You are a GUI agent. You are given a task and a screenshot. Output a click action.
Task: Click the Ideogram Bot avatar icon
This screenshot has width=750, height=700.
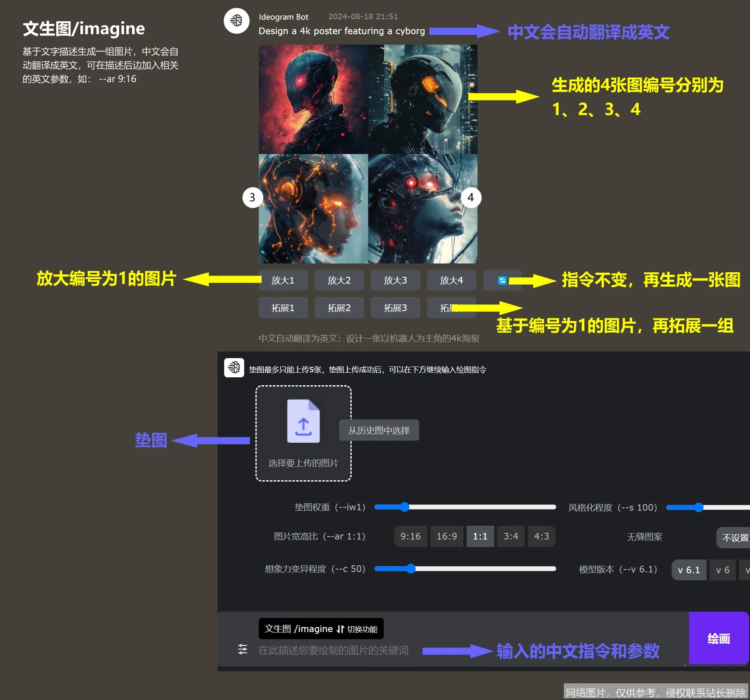(x=237, y=20)
